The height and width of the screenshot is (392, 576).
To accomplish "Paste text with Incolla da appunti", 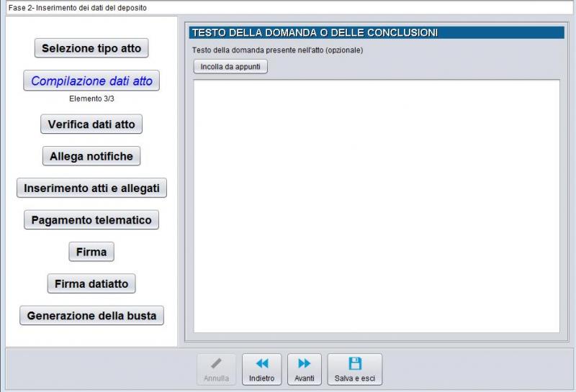I will tap(230, 67).
